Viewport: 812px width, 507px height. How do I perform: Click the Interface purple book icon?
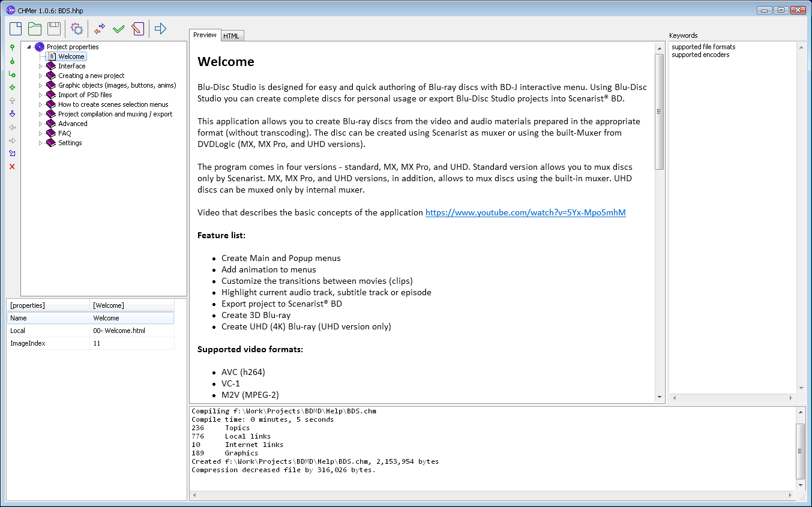click(x=51, y=66)
